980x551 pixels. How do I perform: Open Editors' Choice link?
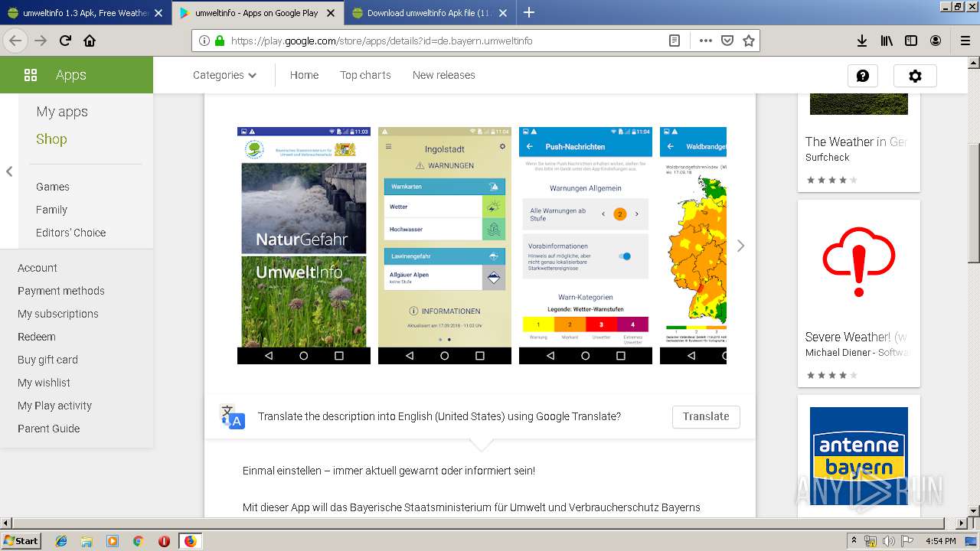71,233
